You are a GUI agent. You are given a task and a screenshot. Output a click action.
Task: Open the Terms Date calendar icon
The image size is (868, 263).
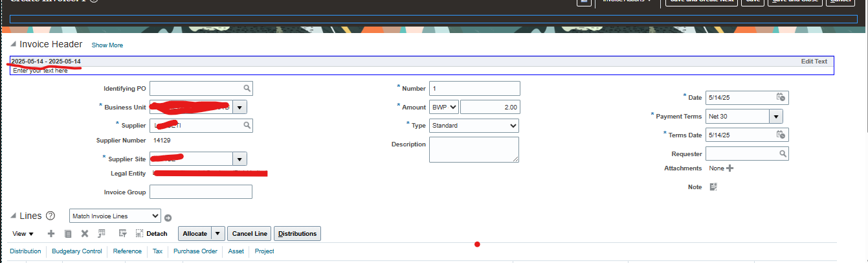click(x=781, y=135)
